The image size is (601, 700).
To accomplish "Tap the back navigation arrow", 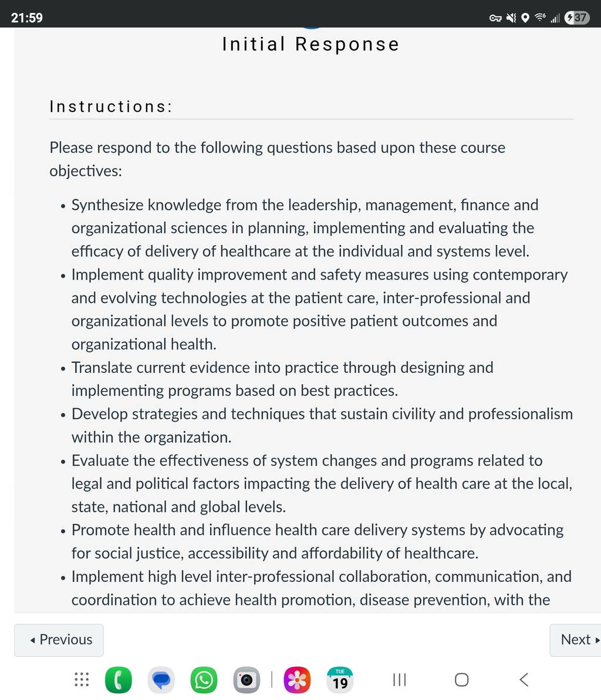I will click(x=524, y=680).
